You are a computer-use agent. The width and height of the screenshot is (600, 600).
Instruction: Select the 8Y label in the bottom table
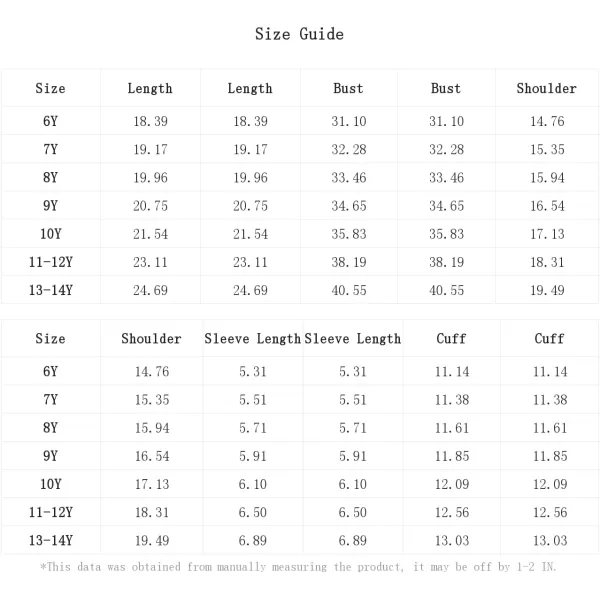coord(50,428)
